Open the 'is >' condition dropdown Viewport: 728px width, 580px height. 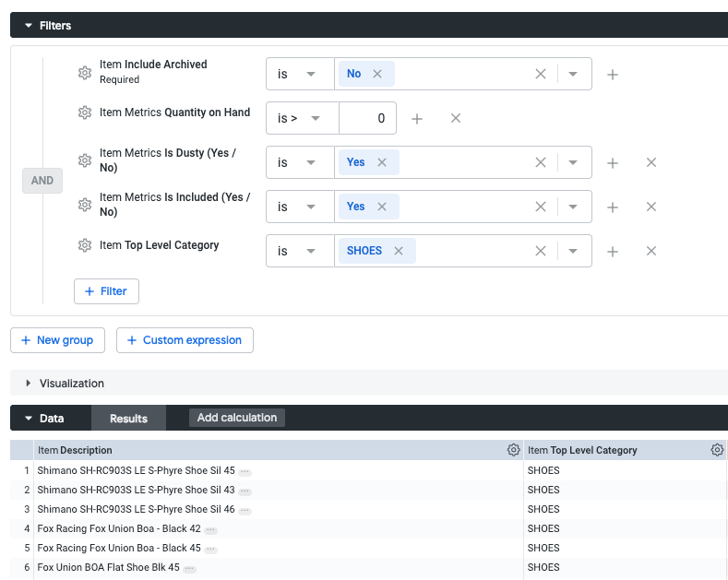tap(303, 118)
